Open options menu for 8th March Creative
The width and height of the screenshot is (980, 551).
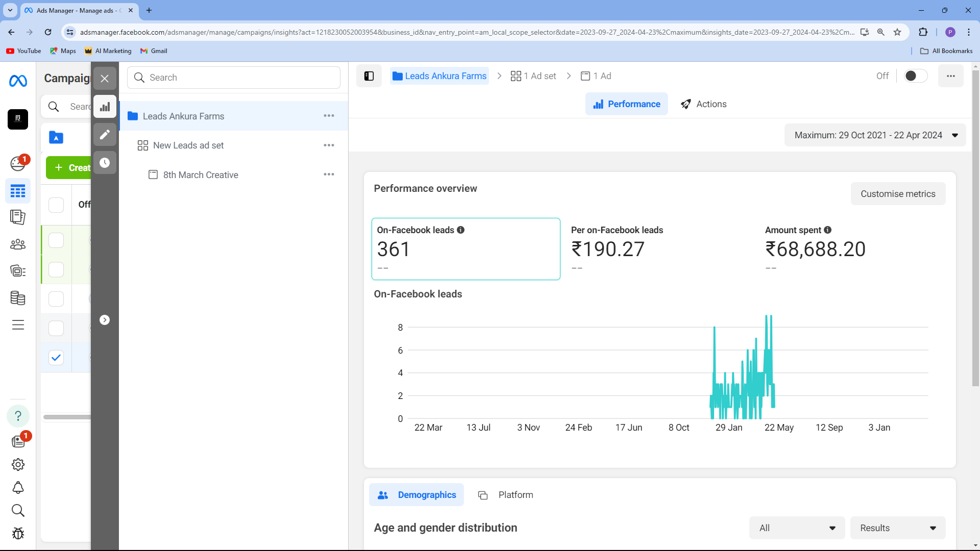(329, 174)
